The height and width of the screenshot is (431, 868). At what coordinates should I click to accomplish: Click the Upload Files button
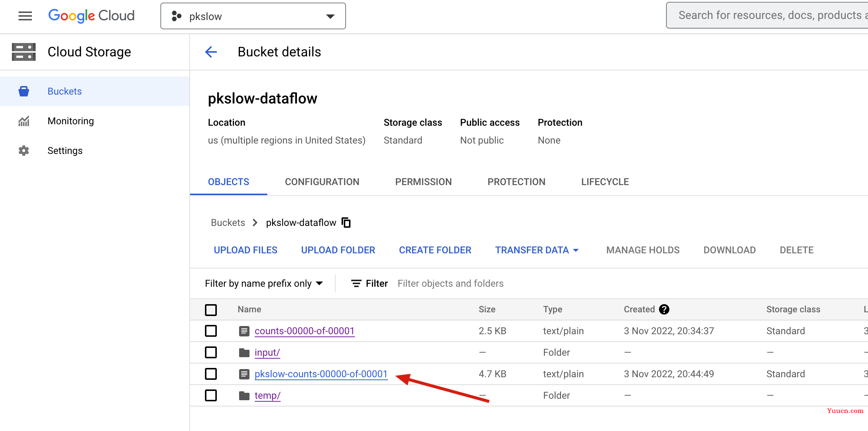[246, 250]
